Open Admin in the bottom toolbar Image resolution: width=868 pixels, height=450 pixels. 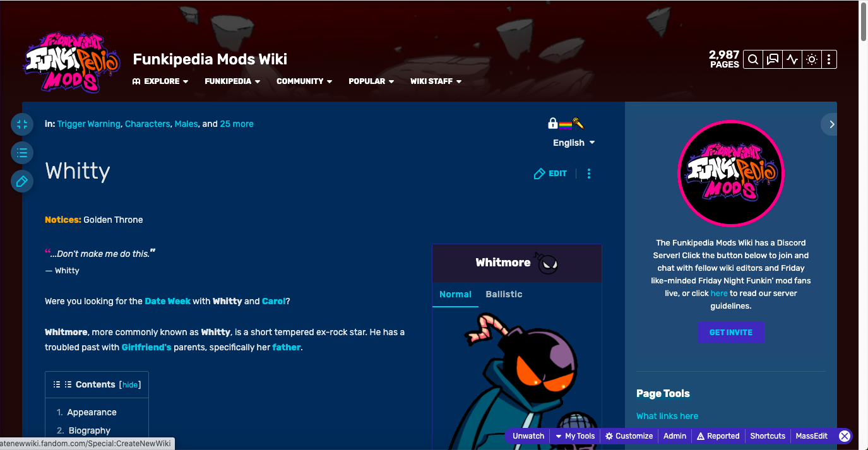pos(675,436)
